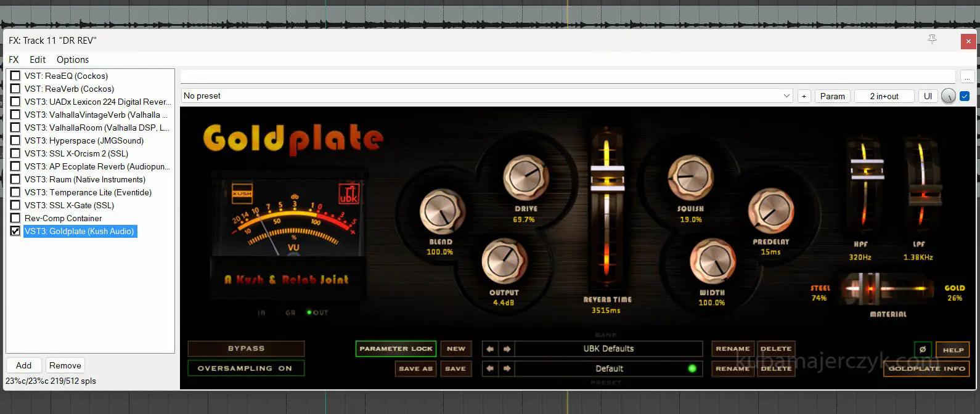Viewport: 980px width, 414px height.
Task: Open the 2 in+out routing selector
Action: click(x=884, y=96)
